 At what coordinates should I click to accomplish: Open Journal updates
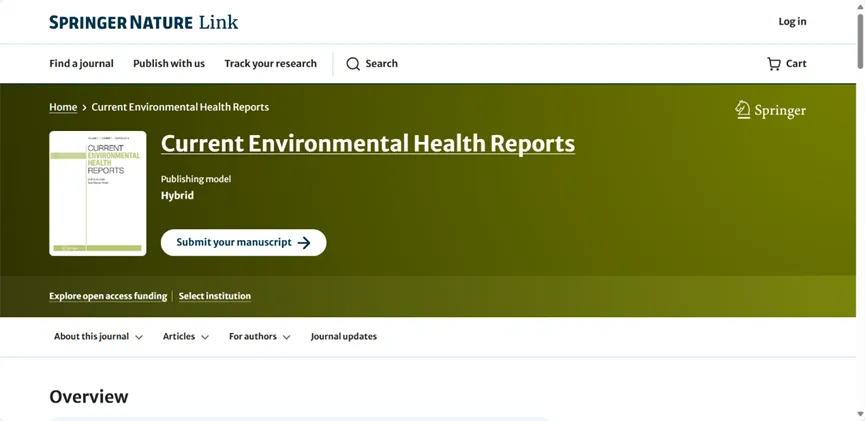pos(344,337)
